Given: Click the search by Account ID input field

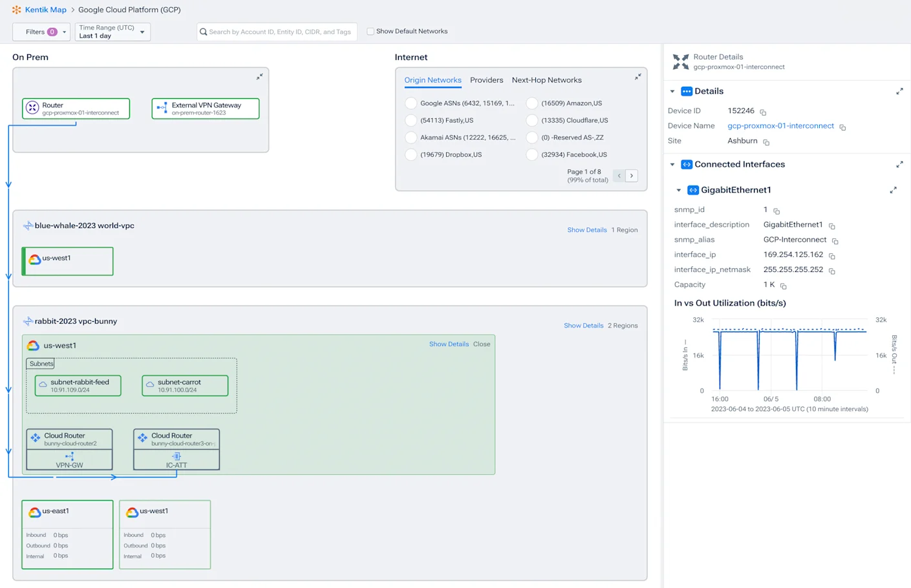Looking at the screenshot, I should point(277,31).
